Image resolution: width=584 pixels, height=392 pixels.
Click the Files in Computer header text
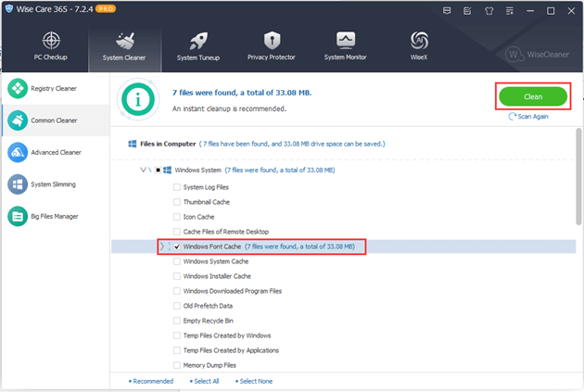168,144
